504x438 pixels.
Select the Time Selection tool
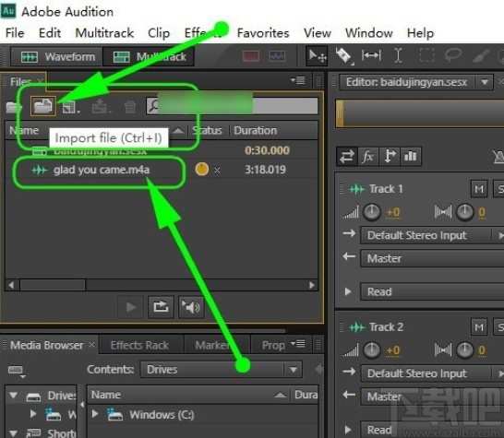(398, 55)
